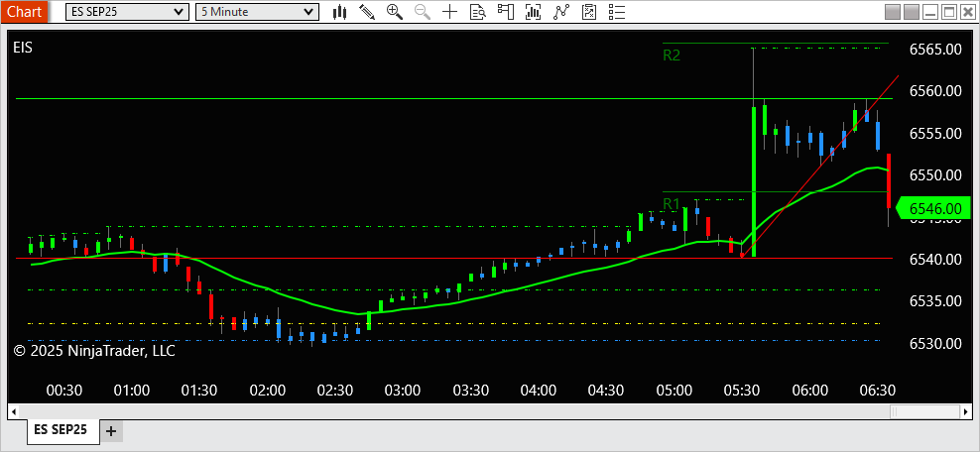The width and height of the screenshot is (980, 452).
Task: Select the green horizontal line near 6559
Action: point(454,99)
